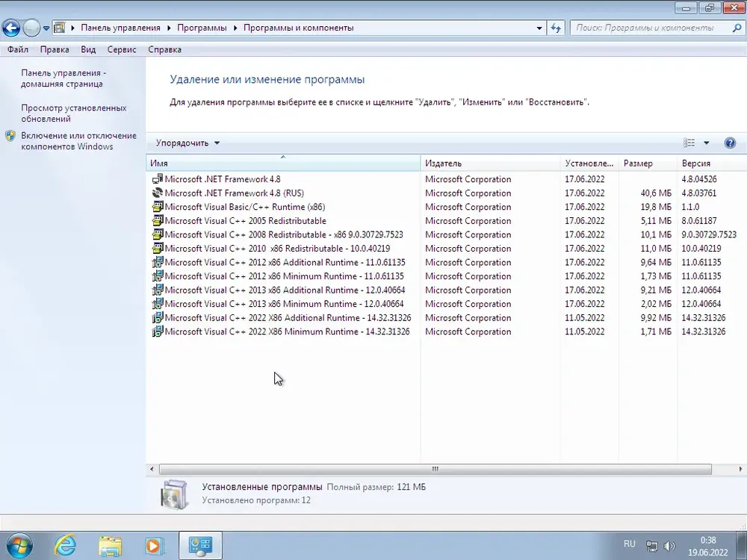Click the change view icon
This screenshot has width=747, height=560.
coord(689,143)
